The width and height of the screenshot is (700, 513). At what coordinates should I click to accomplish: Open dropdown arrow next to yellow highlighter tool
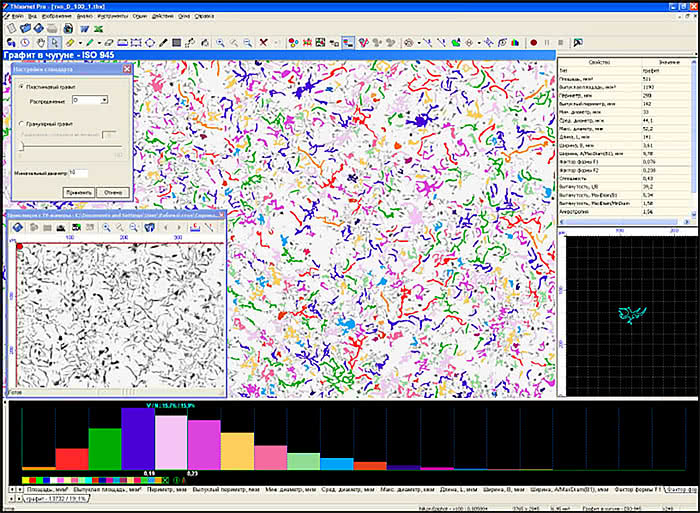click(80, 43)
